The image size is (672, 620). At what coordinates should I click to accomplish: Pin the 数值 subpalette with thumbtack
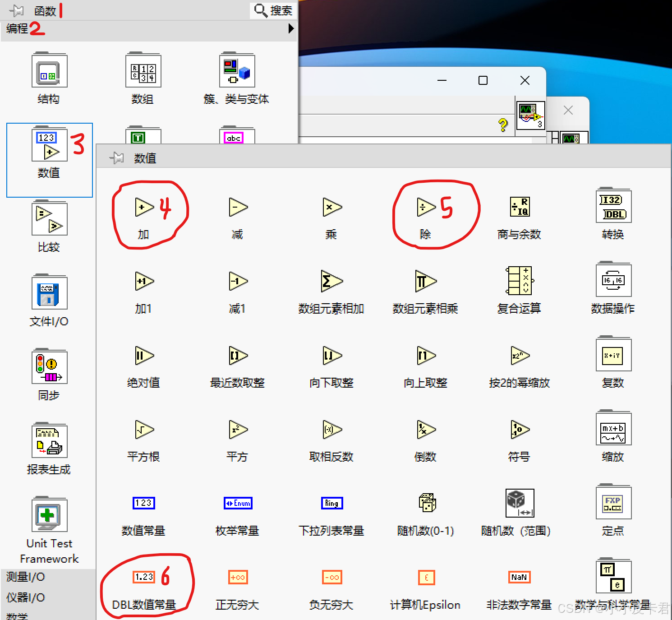(116, 158)
